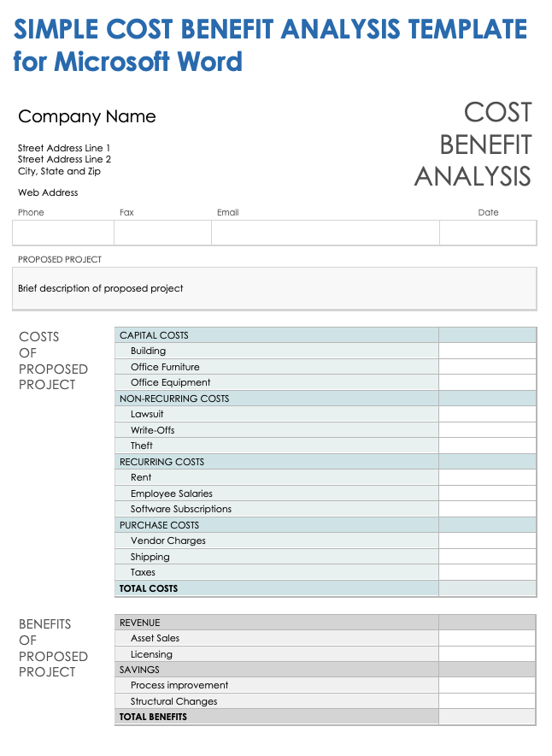Click the Software Subscriptions row label

click(181, 509)
